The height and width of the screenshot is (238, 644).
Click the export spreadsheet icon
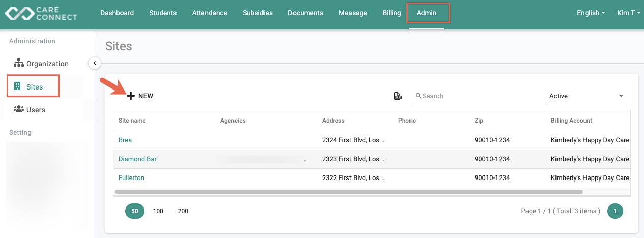pos(398,96)
